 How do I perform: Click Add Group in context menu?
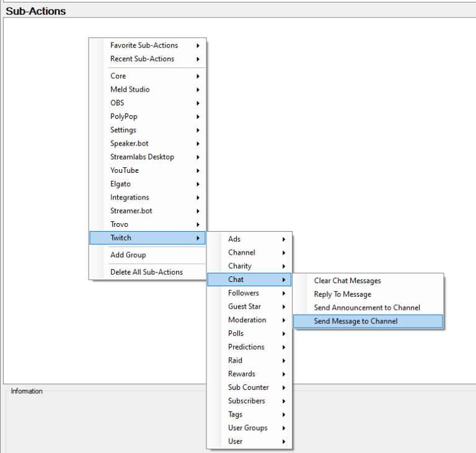(128, 255)
